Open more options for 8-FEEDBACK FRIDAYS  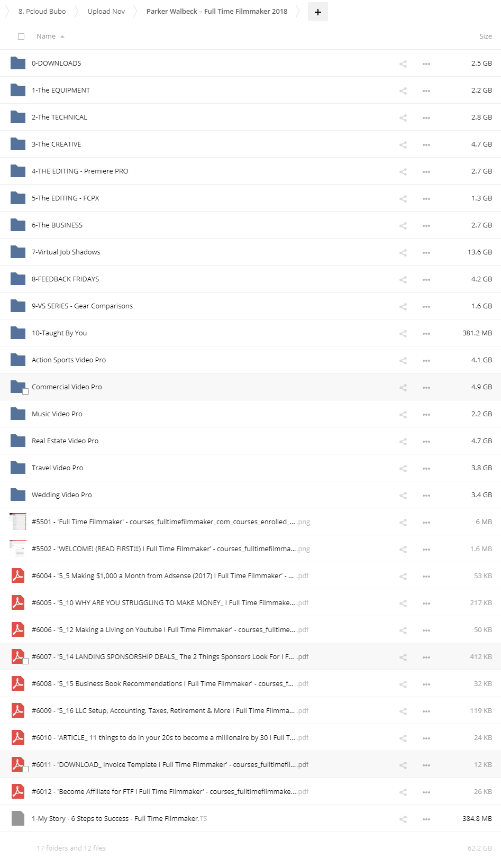(x=426, y=280)
